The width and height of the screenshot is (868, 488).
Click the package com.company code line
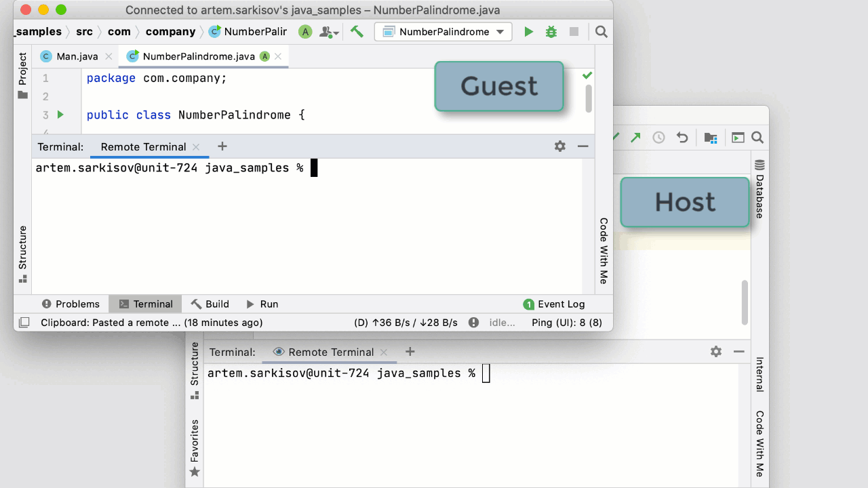157,79
